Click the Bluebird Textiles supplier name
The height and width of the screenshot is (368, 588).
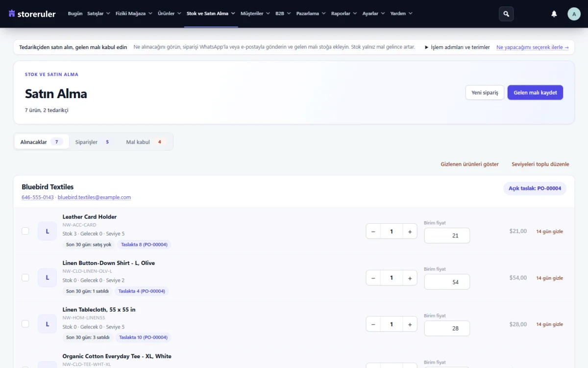[x=48, y=187]
